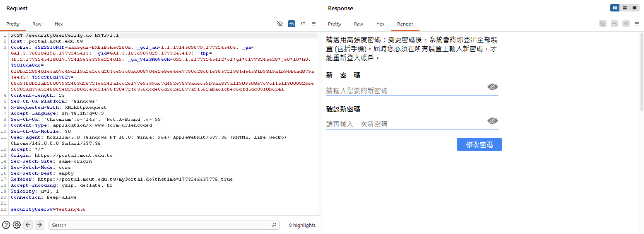Image resolution: width=644 pixels, height=234 pixels.
Task: Open Request panel options menu
Action: [314, 24]
